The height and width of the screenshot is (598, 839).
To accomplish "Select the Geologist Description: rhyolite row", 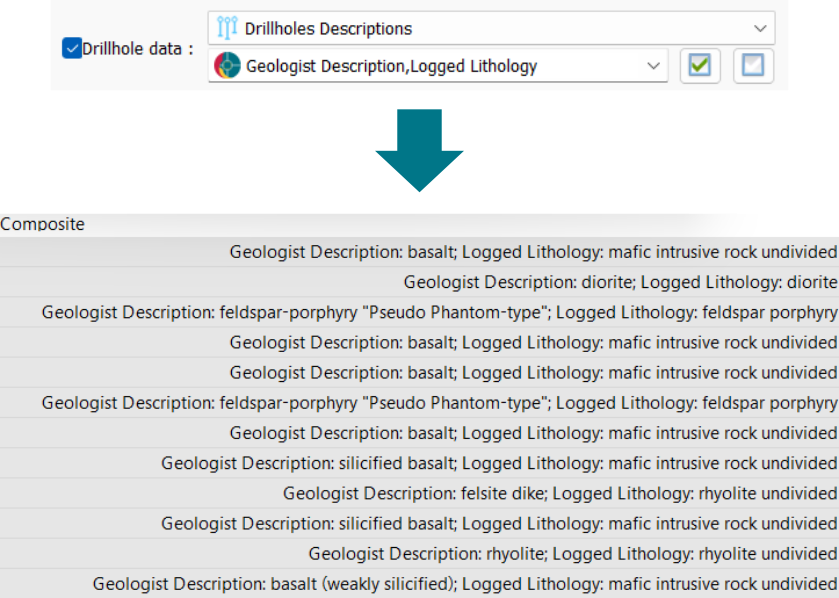I will (x=572, y=553).
